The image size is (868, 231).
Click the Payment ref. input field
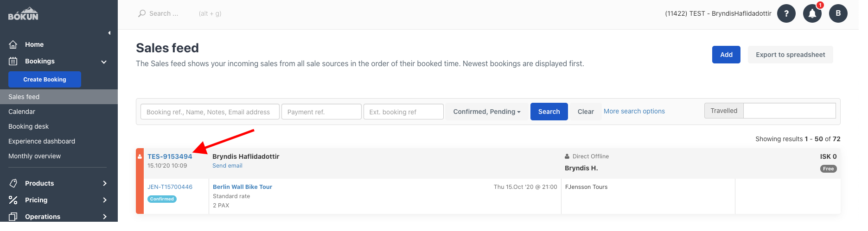pyautogui.click(x=321, y=112)
